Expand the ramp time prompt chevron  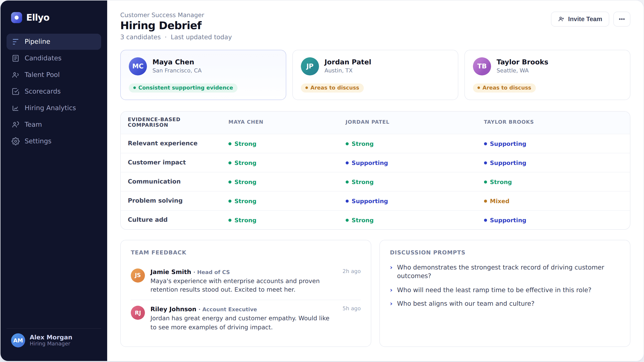391,290
